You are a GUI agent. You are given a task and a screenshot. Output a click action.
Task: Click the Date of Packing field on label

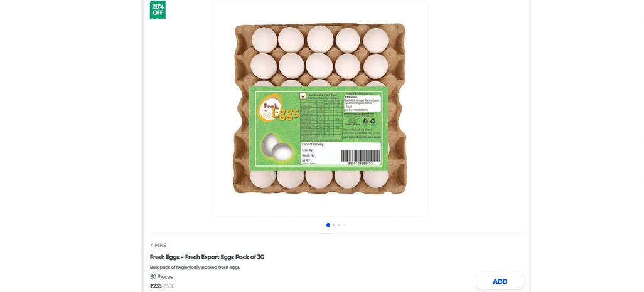point(314,145)
